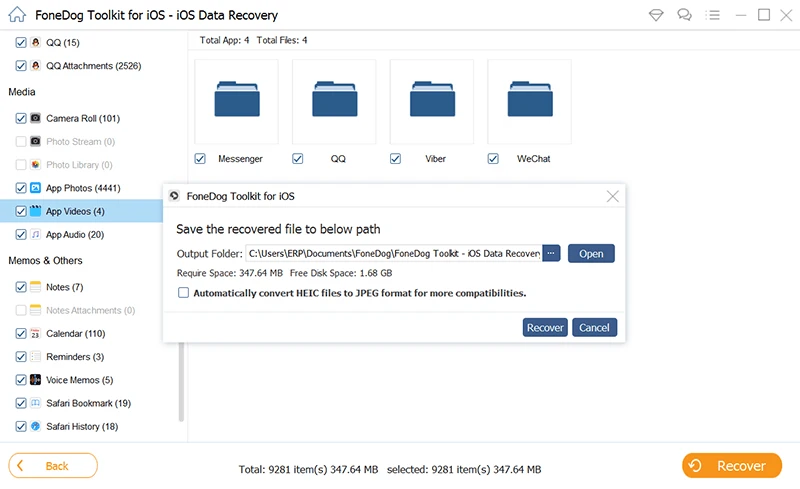
Task: Click the Camera Roll icon in sidebar
Action: point(35,118)
